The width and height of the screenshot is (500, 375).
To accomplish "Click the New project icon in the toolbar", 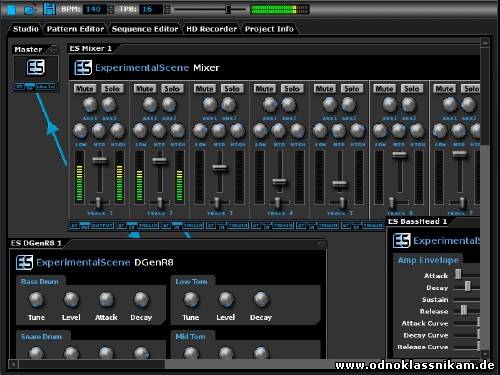I will tap(11, 10).
